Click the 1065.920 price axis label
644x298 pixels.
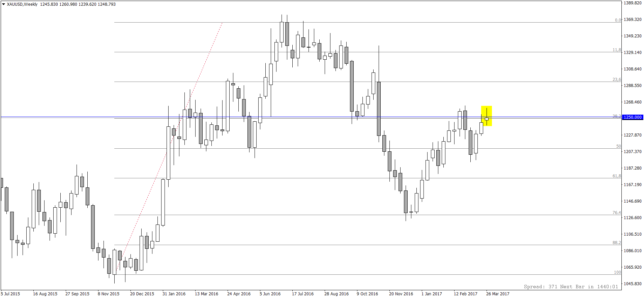pos(633,267)
